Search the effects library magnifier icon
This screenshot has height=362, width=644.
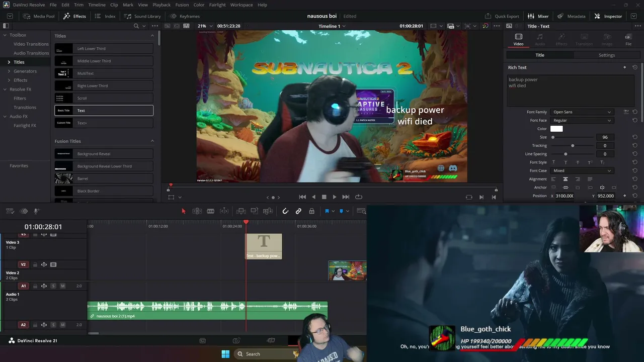coord(136,26)
